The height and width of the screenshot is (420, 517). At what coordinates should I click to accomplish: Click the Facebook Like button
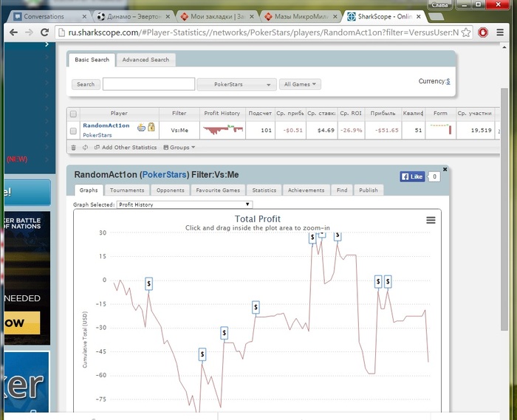click(412, 176)
